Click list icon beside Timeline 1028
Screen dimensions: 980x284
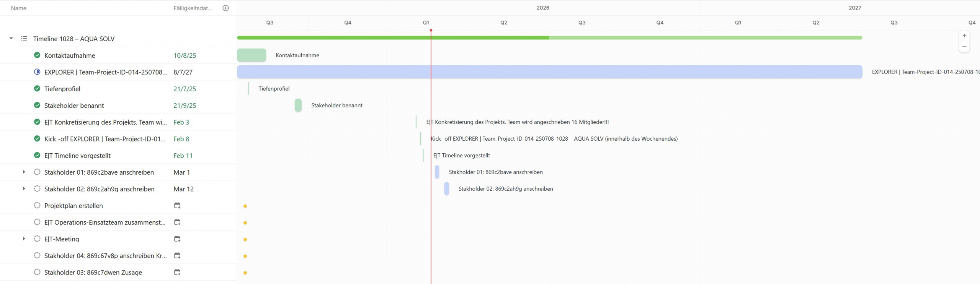24,39
